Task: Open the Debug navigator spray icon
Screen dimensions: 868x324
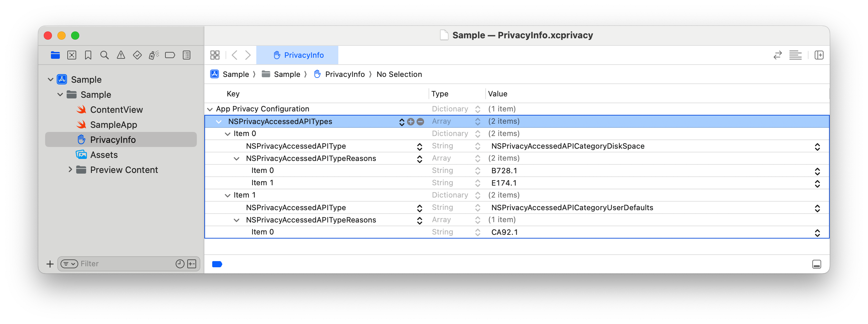Action: click(154, 55)
